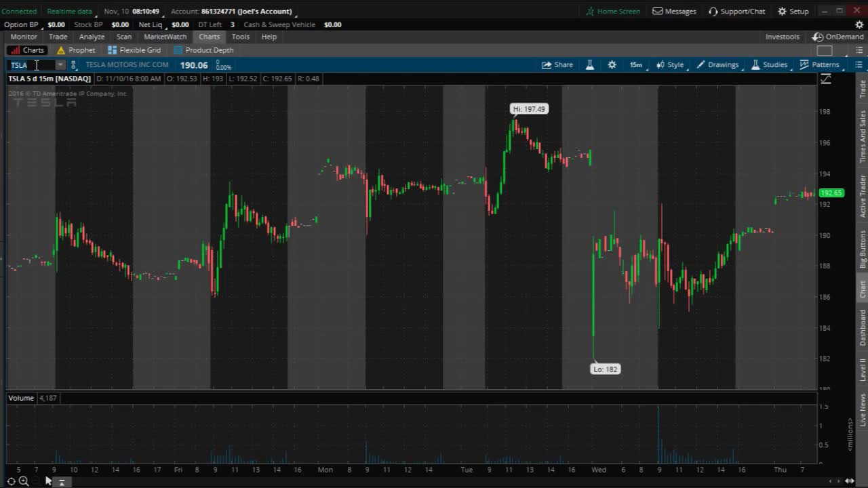Open the chart grid layout selector
The width and height of the screenshot is (868, 488).
(825, 50)
